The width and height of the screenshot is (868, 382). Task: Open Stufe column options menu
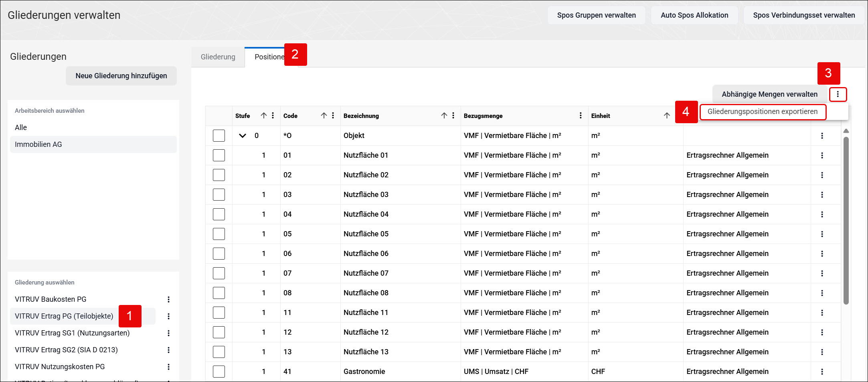pos(273,116)
